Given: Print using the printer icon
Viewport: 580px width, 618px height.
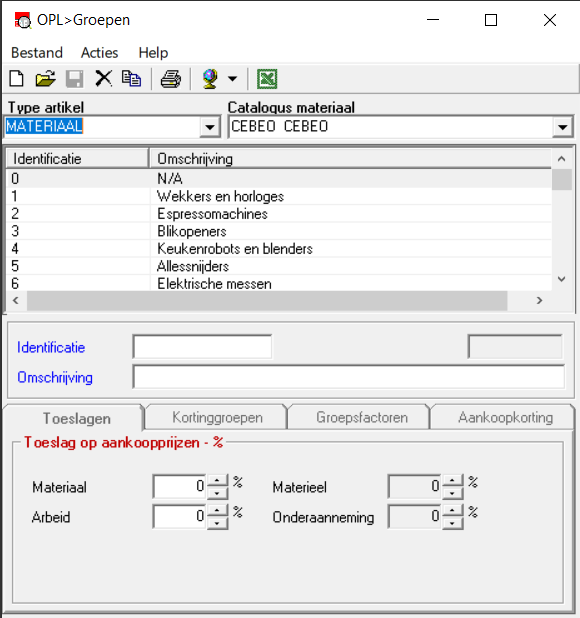Looking at the screenshot, I should (171, 78).
